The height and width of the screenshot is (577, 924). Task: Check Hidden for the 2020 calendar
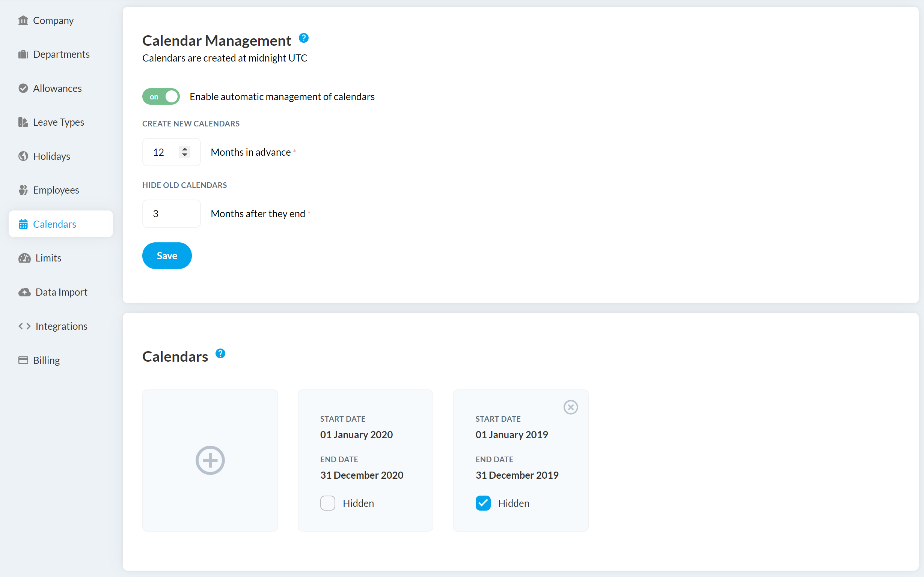coord(328,503)
